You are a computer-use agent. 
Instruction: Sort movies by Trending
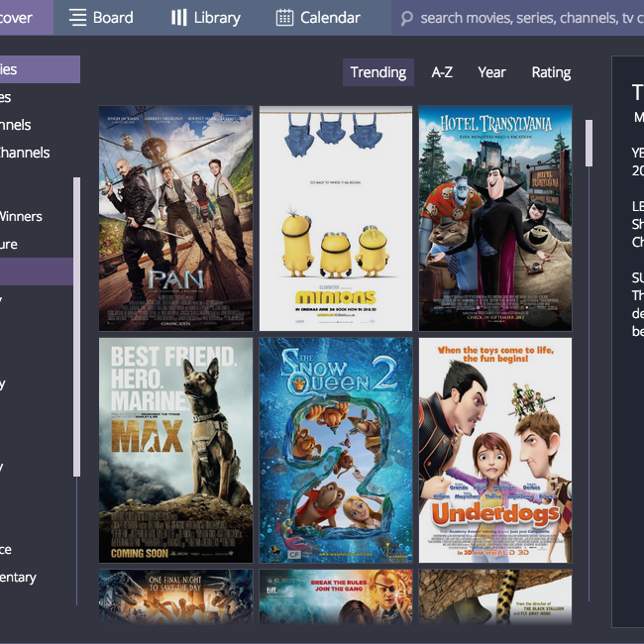[x=378, y=72]
